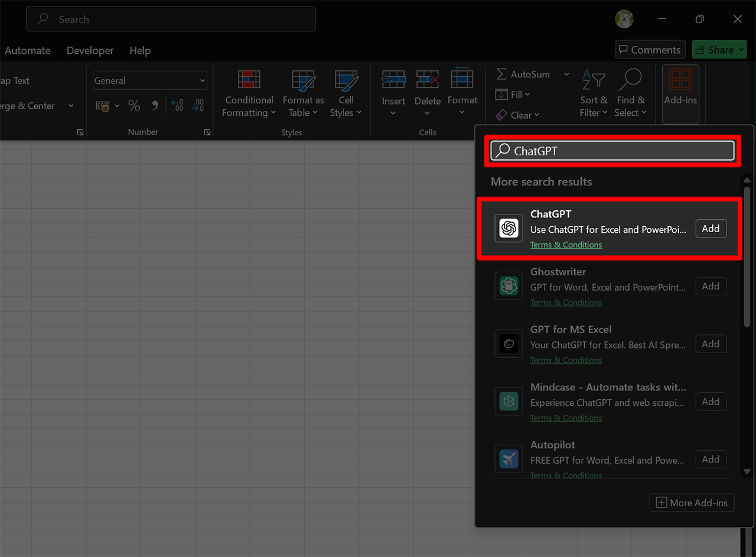
Task: Click the Excel title bar Search box
Action: (171, 19)
